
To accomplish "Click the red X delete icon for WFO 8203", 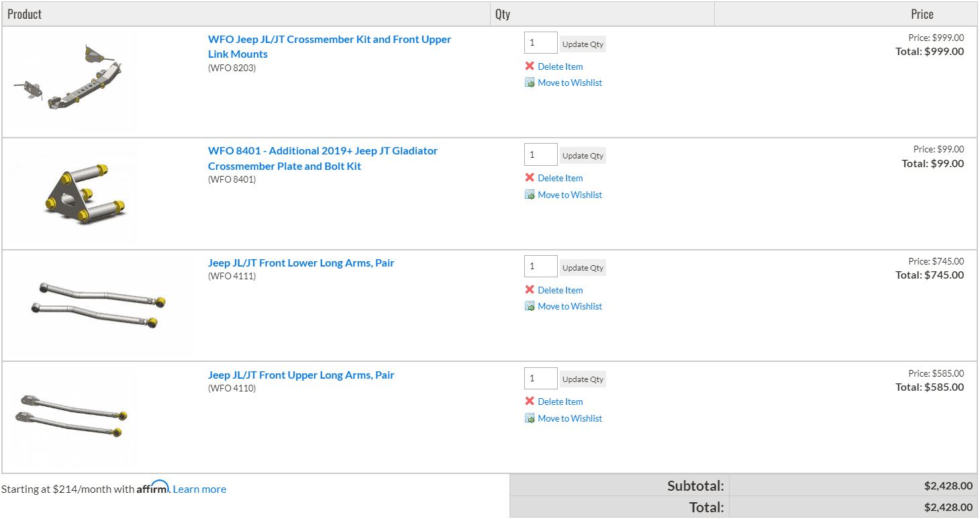I will [x=530, y=66].
